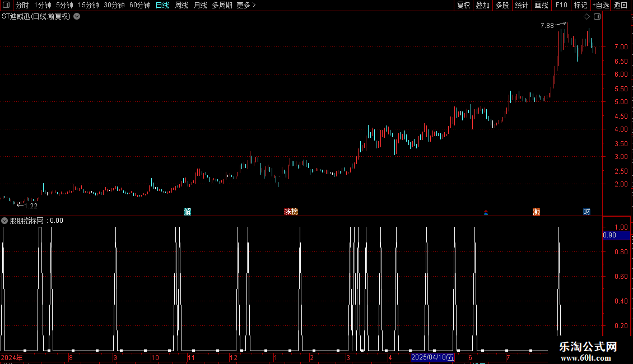Switch to 周线 weekly chart
Image resolution: width=633 pixels, height=364 pixels.
click(181, 5)
